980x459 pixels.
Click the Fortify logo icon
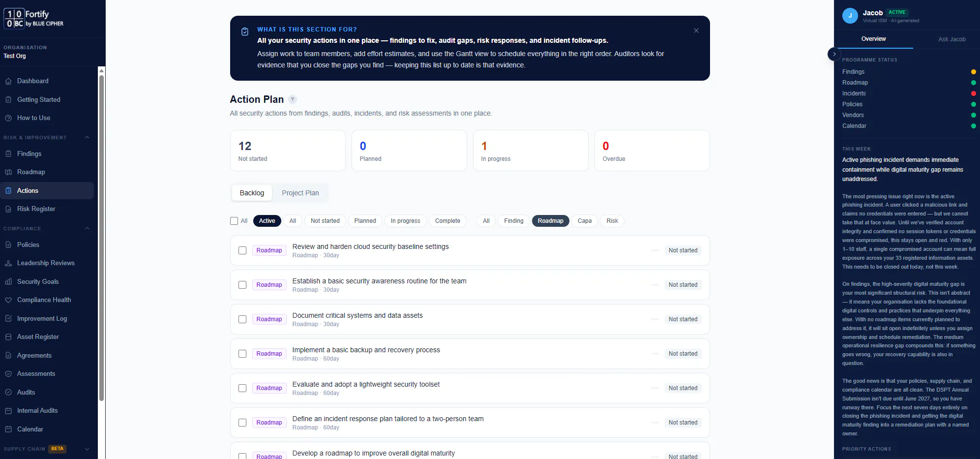coord(14,19)
